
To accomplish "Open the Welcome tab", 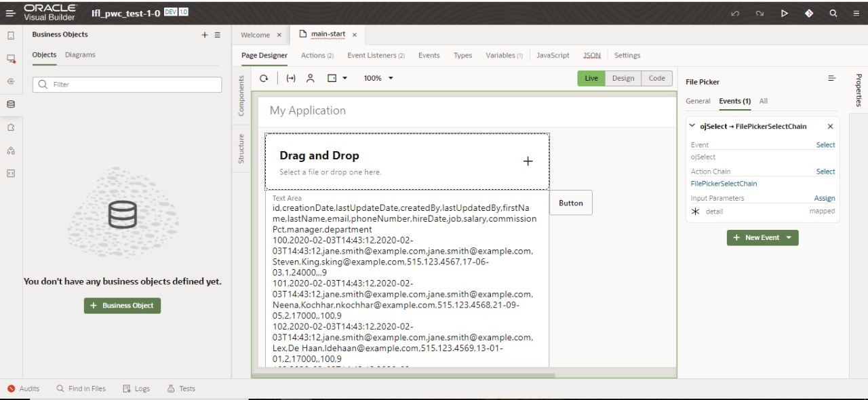I will pyautogui.click(x=258, y=34).
